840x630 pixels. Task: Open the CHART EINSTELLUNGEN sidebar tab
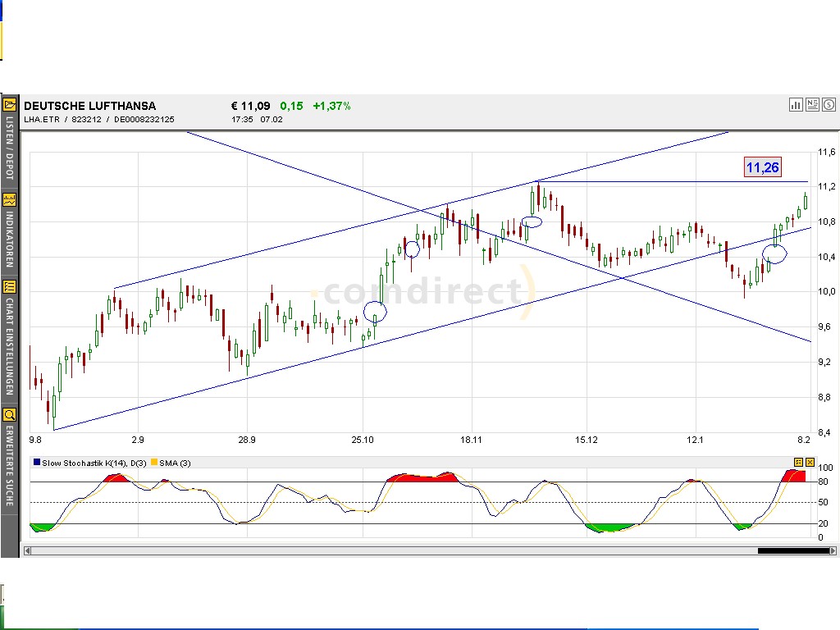click(9, 346)
